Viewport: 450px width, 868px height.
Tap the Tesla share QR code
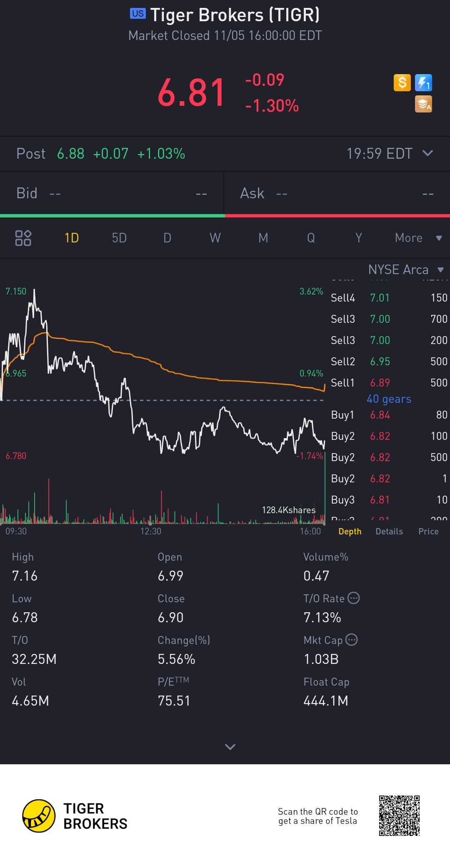pyautogui.click(x=399, y=816)
